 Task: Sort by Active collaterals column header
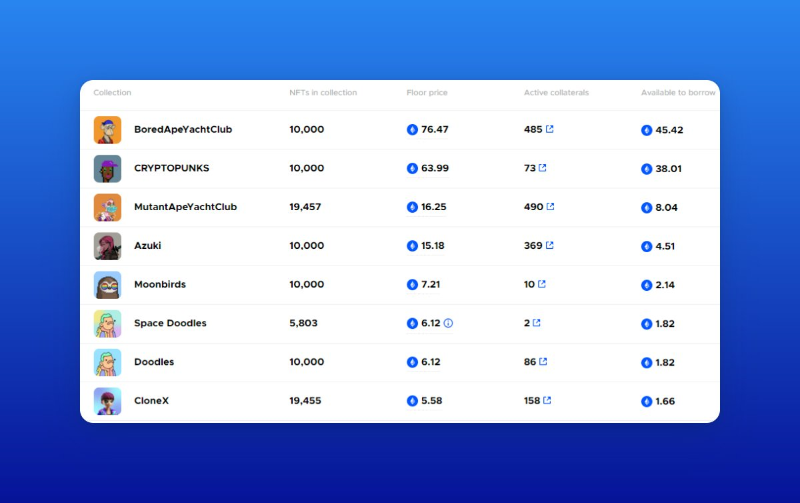click(556, 93)
